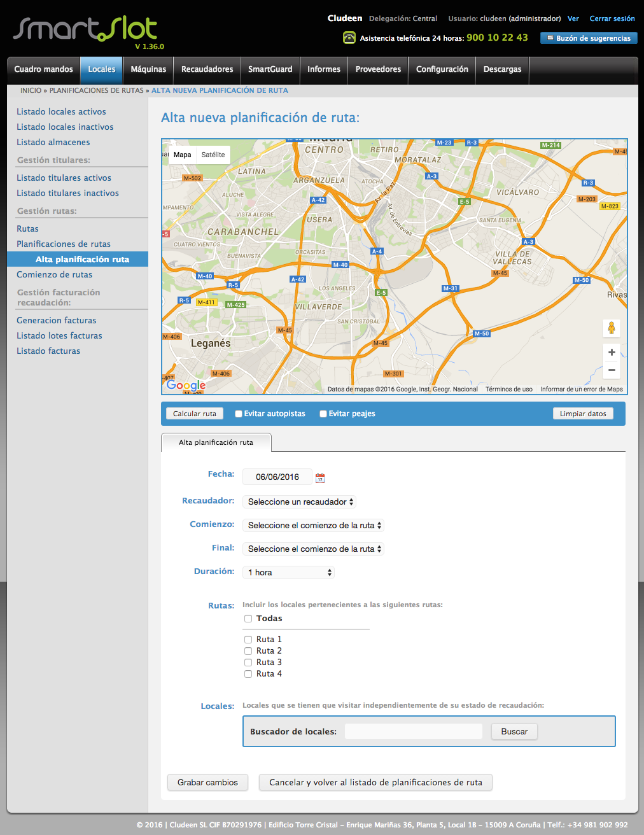Click the Fecha date field

(x=277, y=477)
